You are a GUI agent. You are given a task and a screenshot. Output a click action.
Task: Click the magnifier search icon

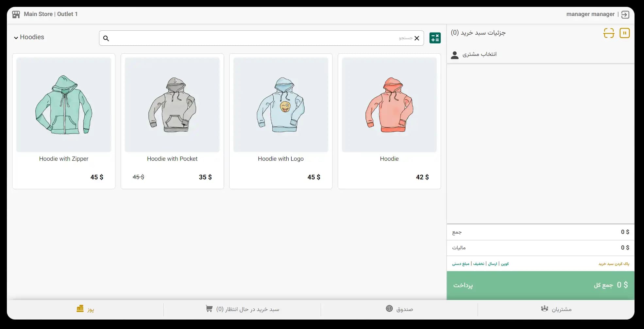(x=106, y=38)
